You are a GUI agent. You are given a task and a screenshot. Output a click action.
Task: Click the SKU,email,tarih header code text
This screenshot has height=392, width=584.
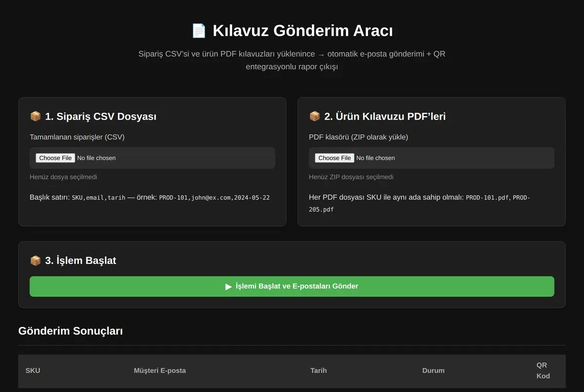click(98, 197)
